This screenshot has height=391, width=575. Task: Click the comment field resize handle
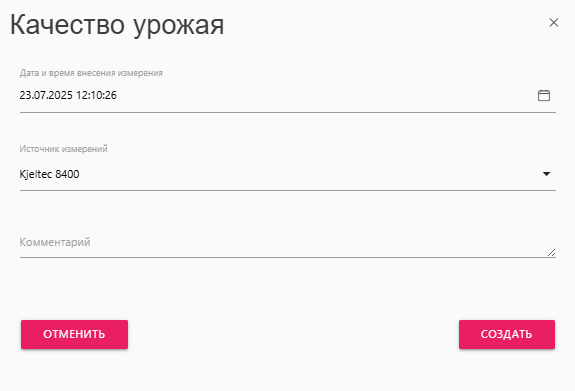(x=552, y=252)
